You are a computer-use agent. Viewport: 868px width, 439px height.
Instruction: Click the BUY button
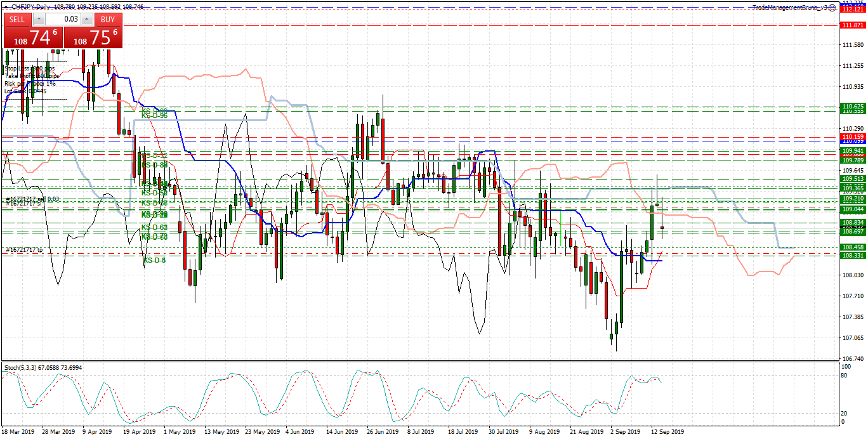(108, 19)
